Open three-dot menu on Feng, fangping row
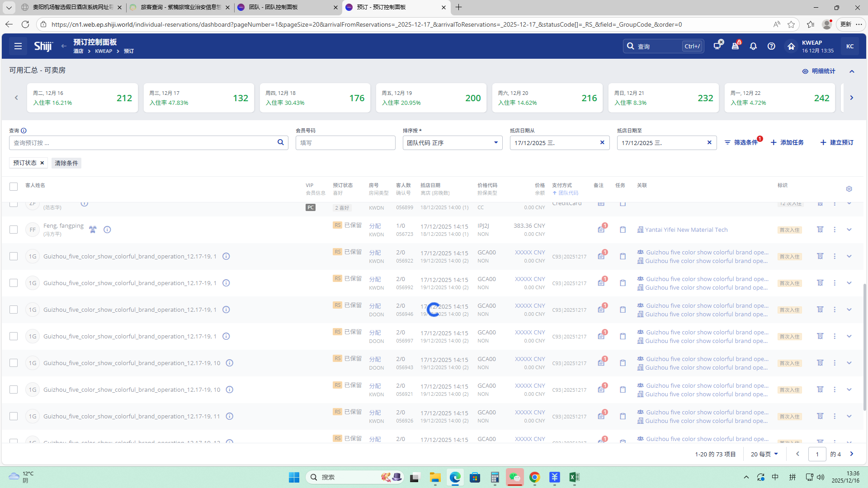This screenshot has width=868, height=488. coord(835,230)
